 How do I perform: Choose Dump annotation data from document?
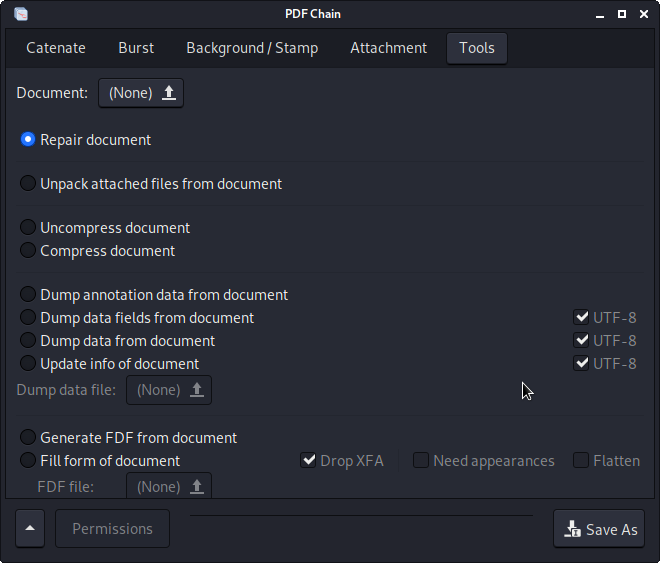(154, 295)
